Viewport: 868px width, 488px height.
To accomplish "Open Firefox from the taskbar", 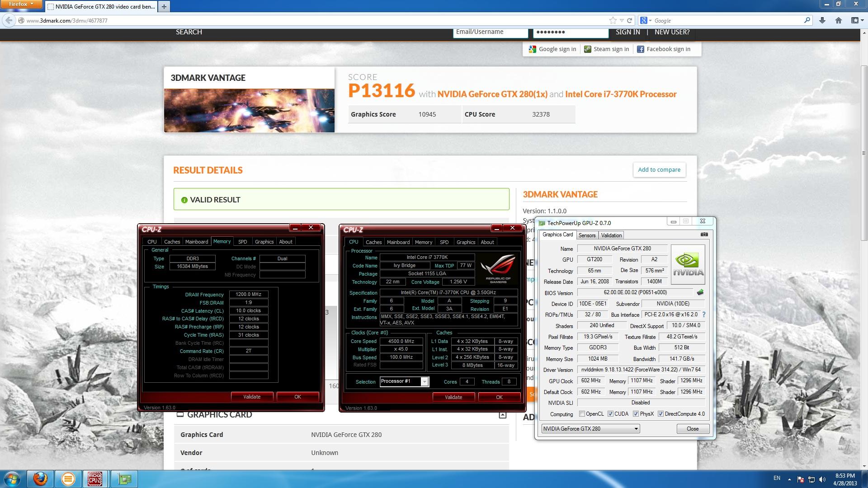I will click(x=40, y=479).
